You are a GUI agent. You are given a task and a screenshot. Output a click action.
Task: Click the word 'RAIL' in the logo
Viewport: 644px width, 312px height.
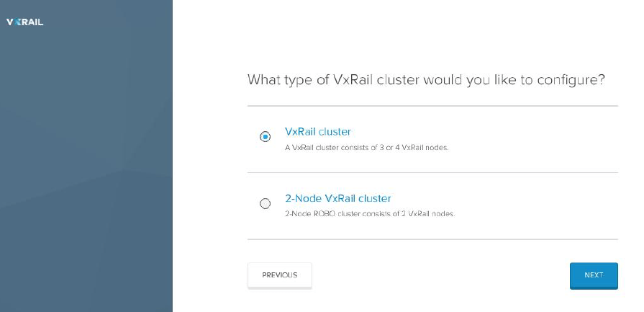pyautogui.click(x=33, y=22)
